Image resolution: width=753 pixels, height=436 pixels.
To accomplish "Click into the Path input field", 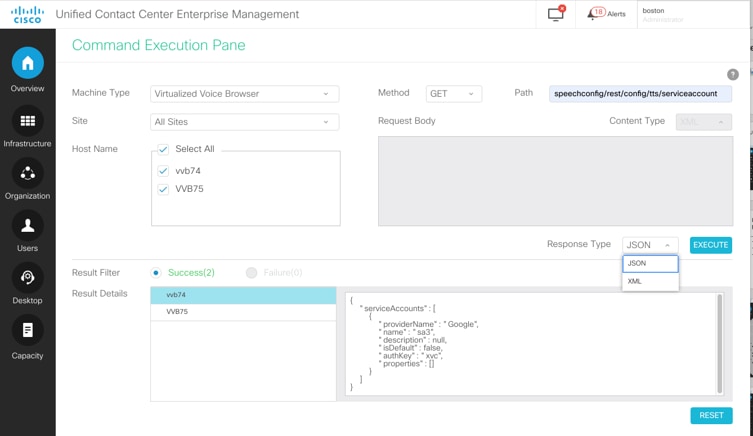I will click(x=640, y=94).
